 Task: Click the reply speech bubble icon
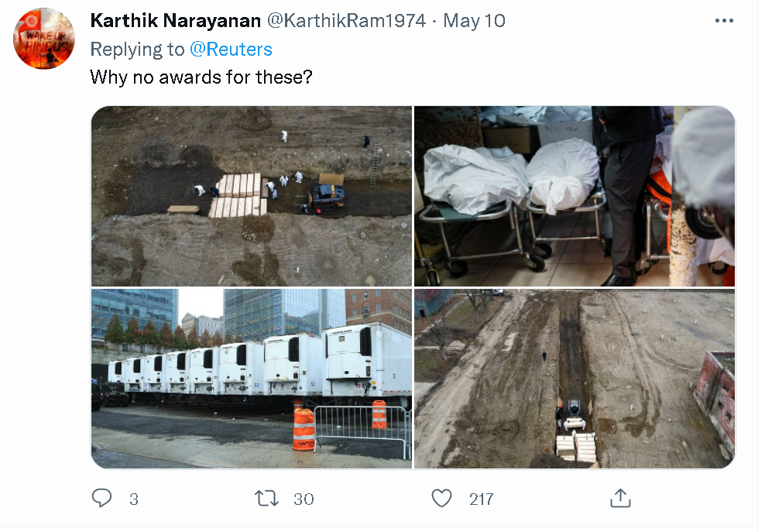coord(102,498)
